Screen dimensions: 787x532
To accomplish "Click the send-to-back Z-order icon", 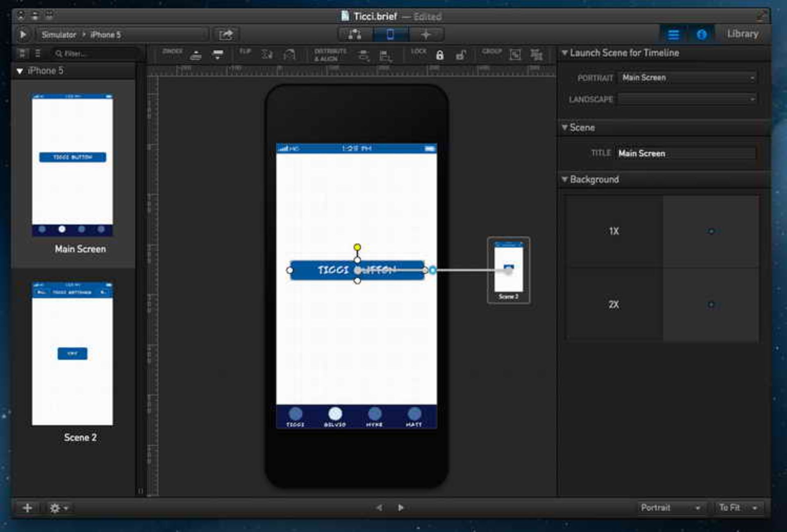I will [217, 55].
